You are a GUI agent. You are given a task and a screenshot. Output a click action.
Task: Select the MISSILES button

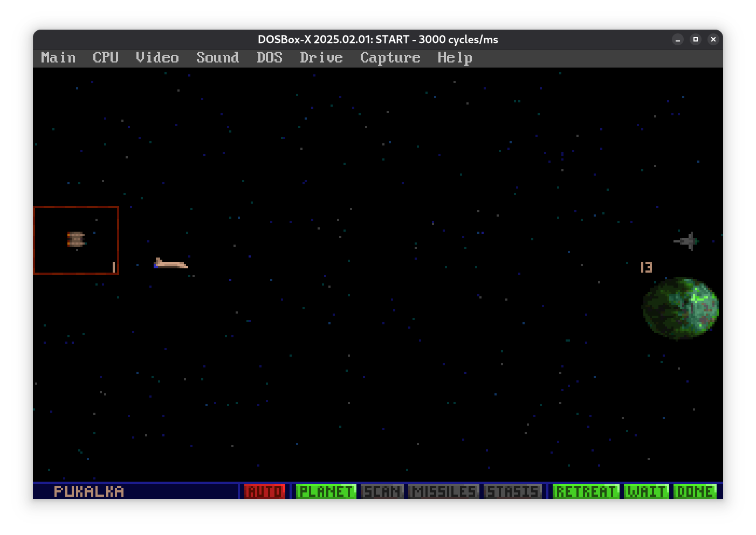tap(443, 491)
